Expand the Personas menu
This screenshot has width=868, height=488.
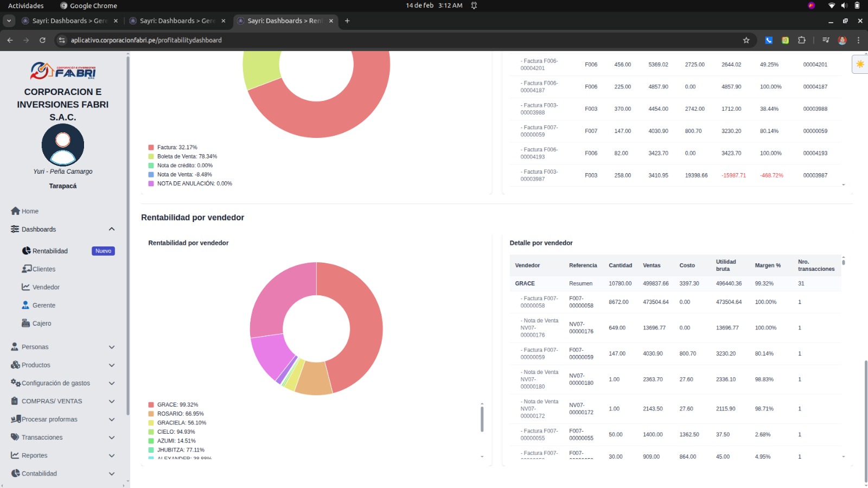[x=111, y=347]
